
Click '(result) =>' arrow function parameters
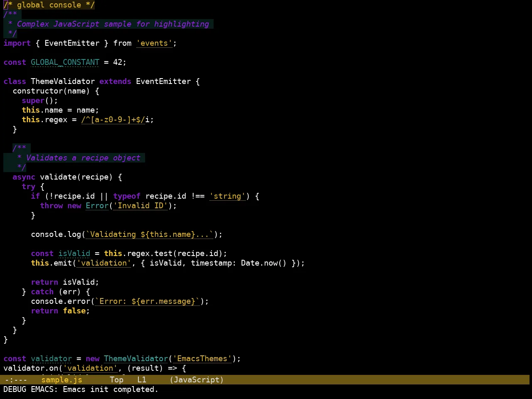point(152,368)
